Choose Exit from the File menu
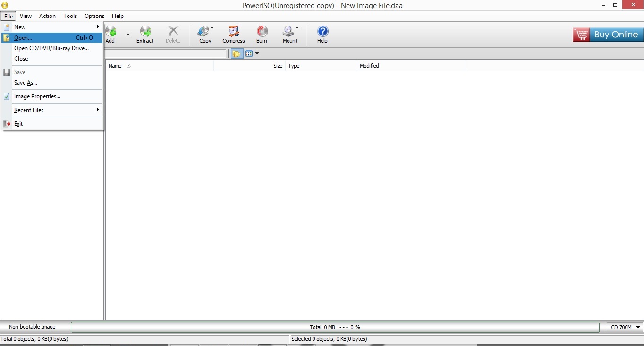This screenshot has height=346, width=644. click(52, 124)
